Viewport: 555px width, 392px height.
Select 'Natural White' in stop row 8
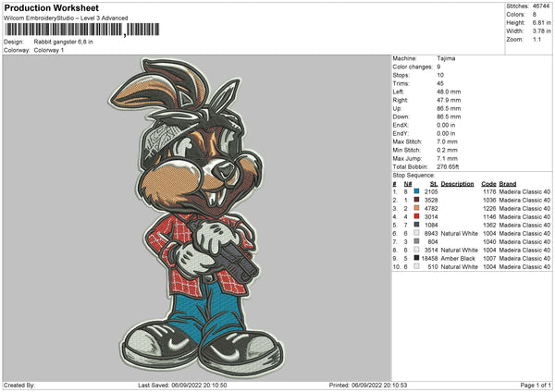click(x=460, y=250)
